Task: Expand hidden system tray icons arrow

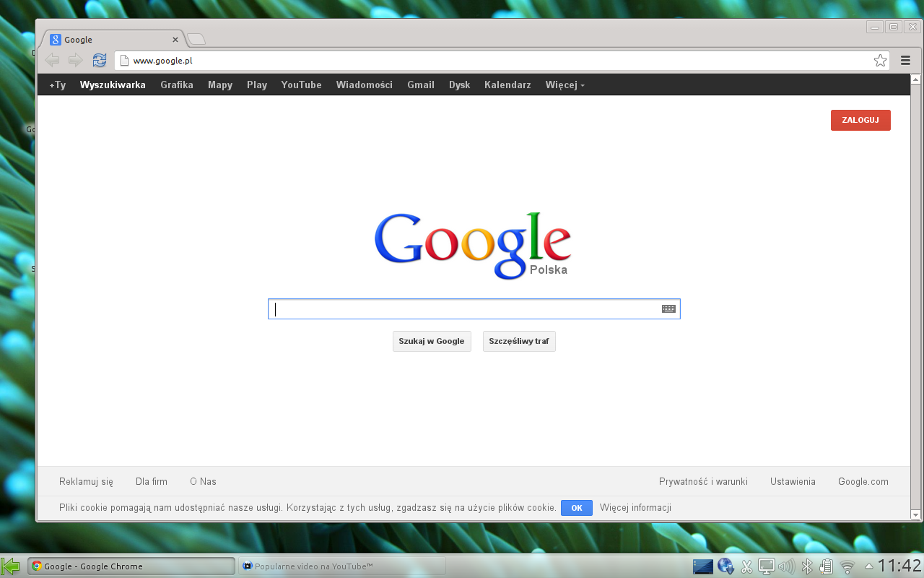Action: click(x=869, y=566)
